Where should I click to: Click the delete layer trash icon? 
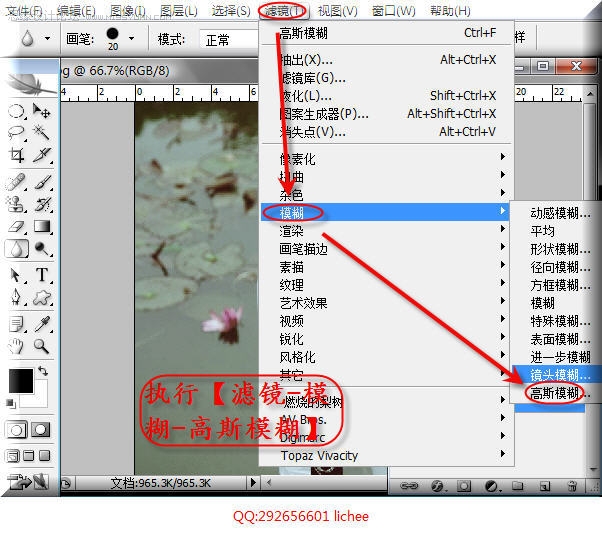[x=572, y=486]
